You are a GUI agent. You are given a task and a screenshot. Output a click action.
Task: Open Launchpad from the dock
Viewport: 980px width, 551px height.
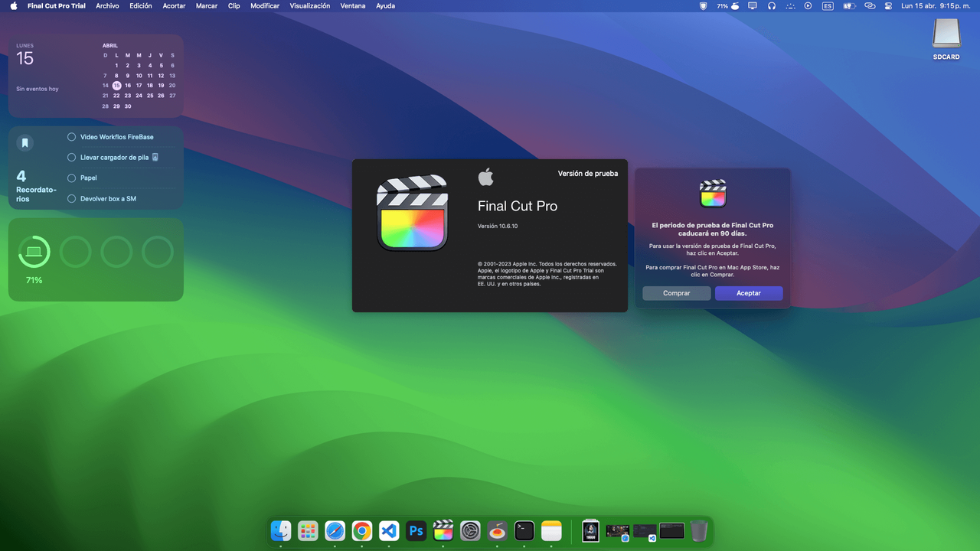(x=308, y=530)
